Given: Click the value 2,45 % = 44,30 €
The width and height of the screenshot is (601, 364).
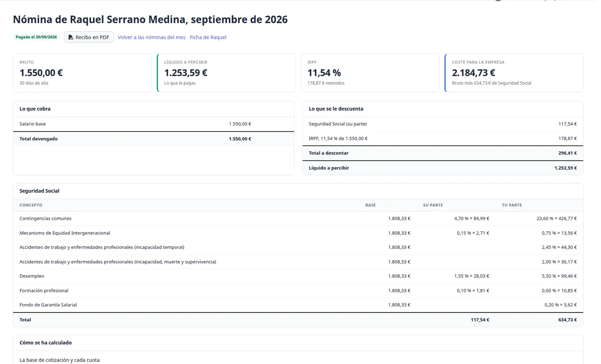Looking at the screenshot, I should [x=559, y=247].
